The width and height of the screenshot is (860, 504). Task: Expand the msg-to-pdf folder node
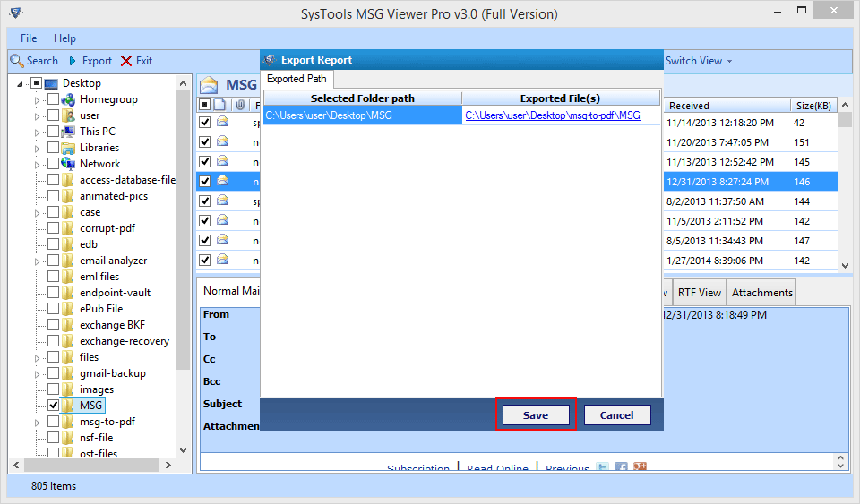click(x=38, y=423)
